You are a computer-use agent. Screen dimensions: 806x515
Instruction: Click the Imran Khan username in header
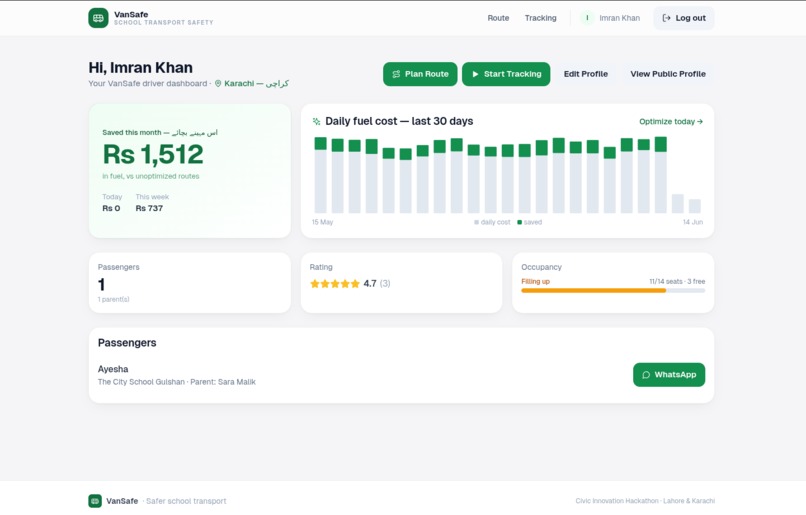coord(619,18)
